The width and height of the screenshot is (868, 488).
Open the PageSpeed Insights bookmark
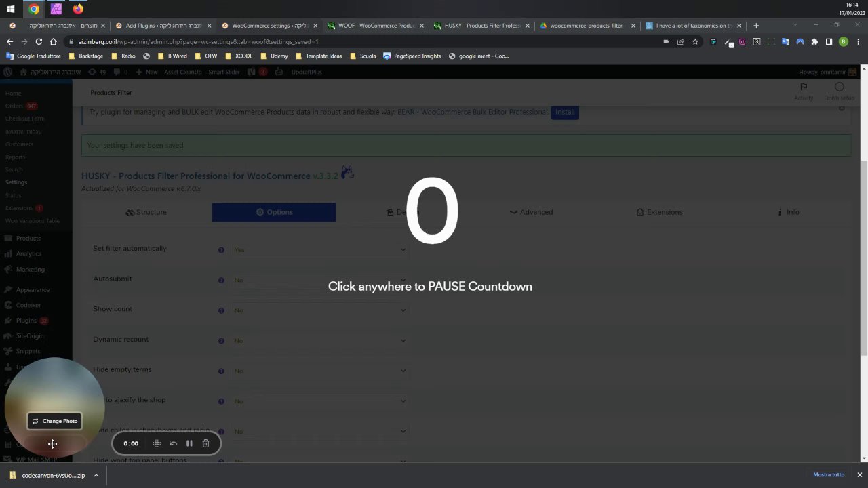tap(412, 56)
